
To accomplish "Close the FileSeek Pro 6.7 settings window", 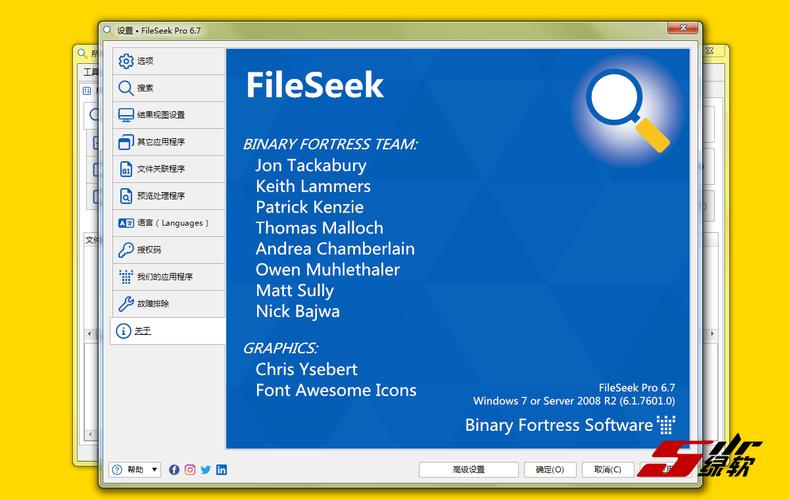I will pyautogui.click(x=683, y=28).
